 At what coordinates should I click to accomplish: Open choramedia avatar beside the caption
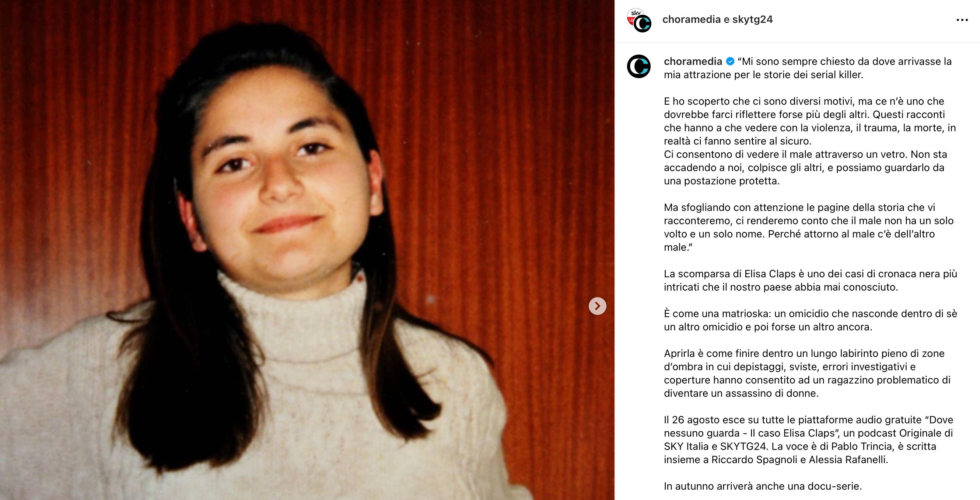[639, 67]
